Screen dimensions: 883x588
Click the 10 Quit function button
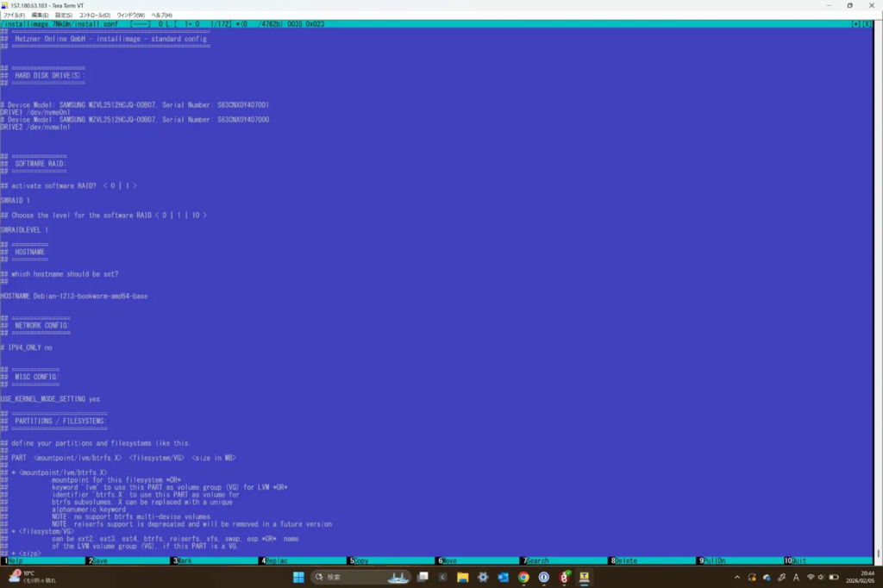click(798, 560)
